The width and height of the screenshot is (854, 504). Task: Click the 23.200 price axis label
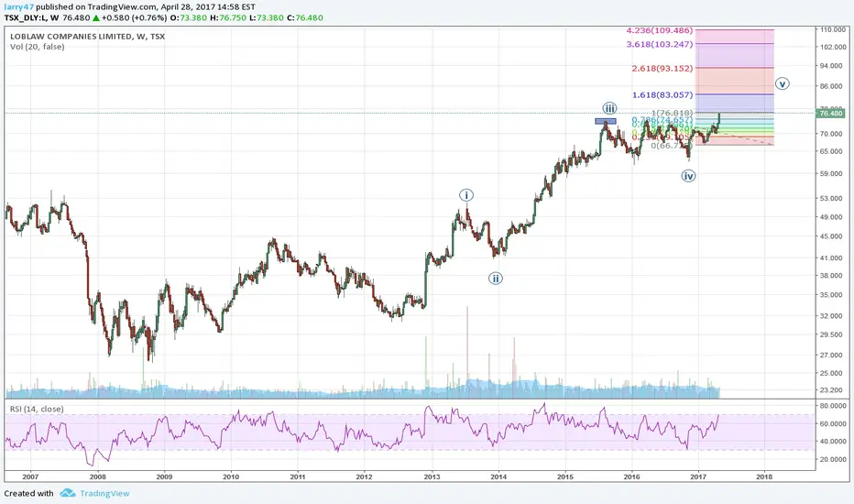point(831,390)
